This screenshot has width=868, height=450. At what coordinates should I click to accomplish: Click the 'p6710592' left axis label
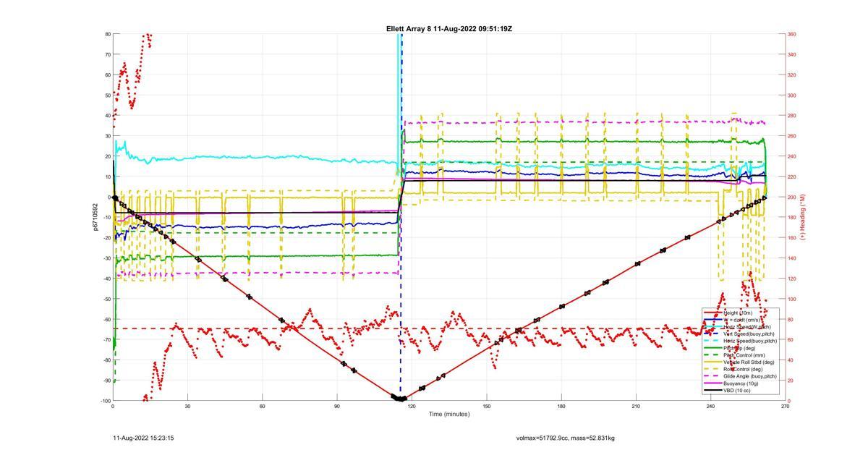pos(95,217)
